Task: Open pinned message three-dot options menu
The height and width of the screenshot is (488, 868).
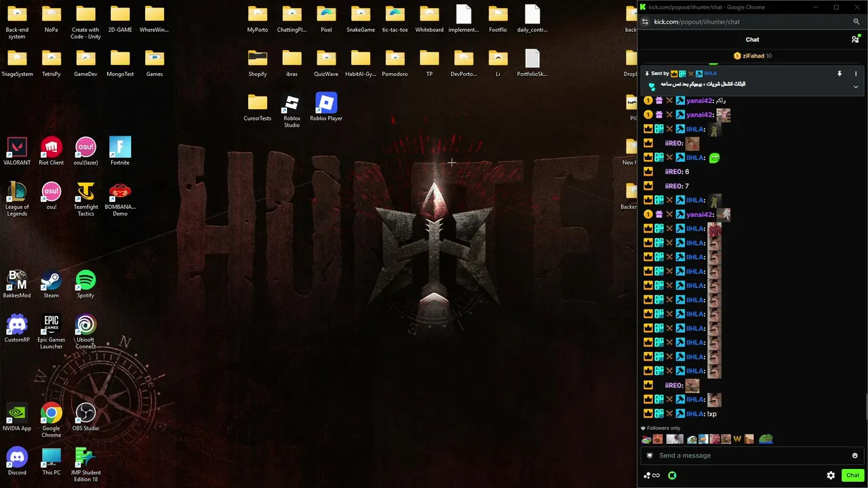Action: coord(856,73)
